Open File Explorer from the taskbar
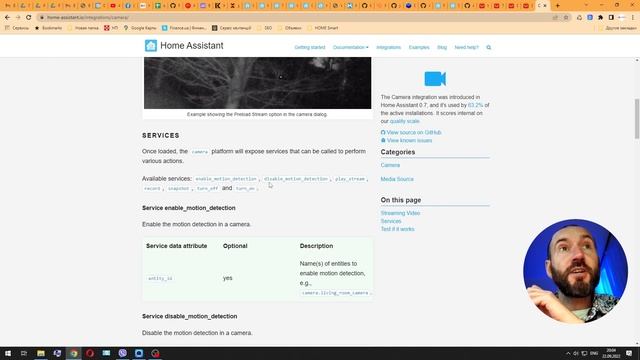Viewport: 640px width, 360px height. point(41,353)
